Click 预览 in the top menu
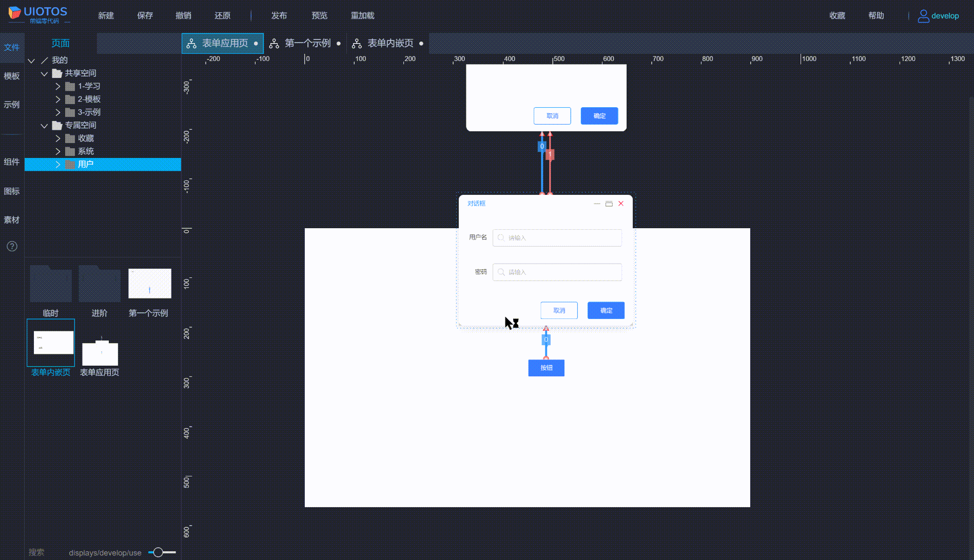974x560 pixels. pyautogui.click(x=320, y=16)
